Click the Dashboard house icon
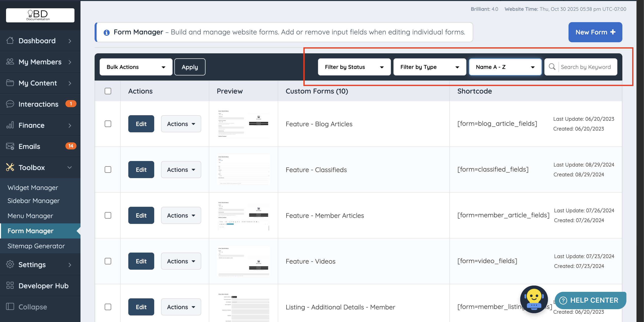This screenshot has width=644, height=322. point(10,41)
